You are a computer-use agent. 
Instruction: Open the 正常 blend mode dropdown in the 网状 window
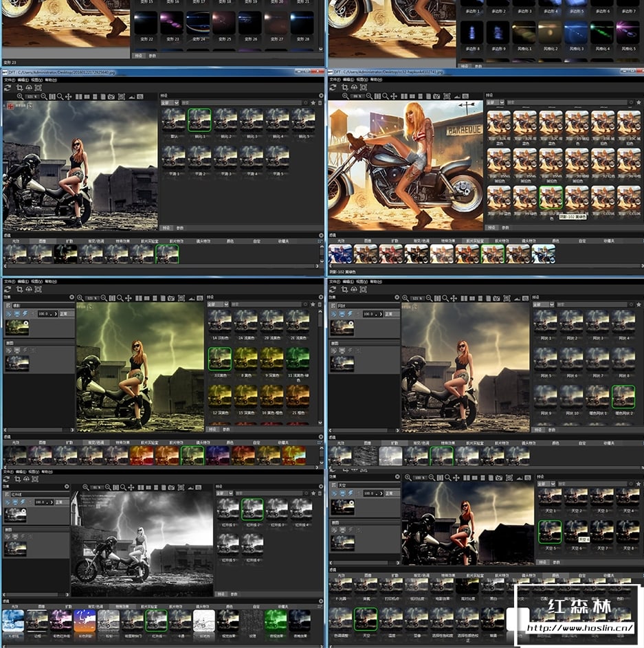(392, 314)
